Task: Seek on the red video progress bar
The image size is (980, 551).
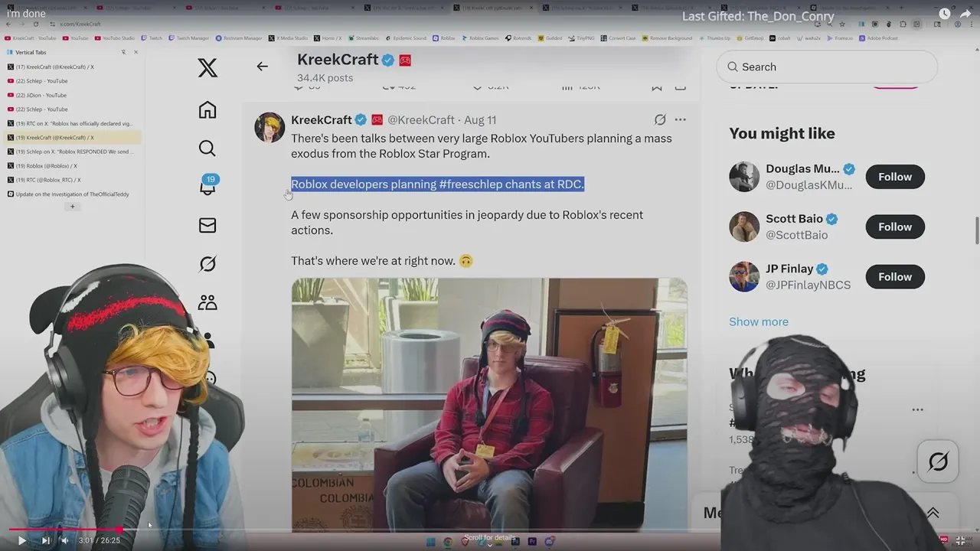Action: tap(490, 530)
